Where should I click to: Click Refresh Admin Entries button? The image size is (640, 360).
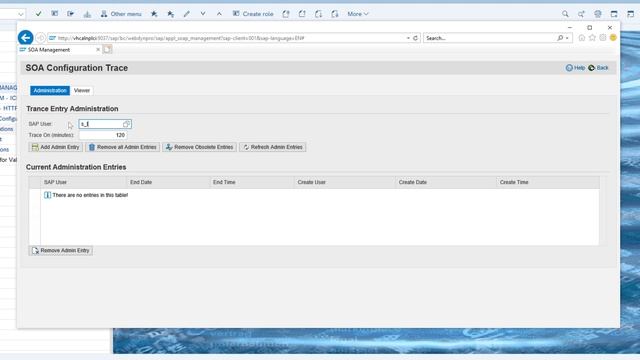[273, 147]
